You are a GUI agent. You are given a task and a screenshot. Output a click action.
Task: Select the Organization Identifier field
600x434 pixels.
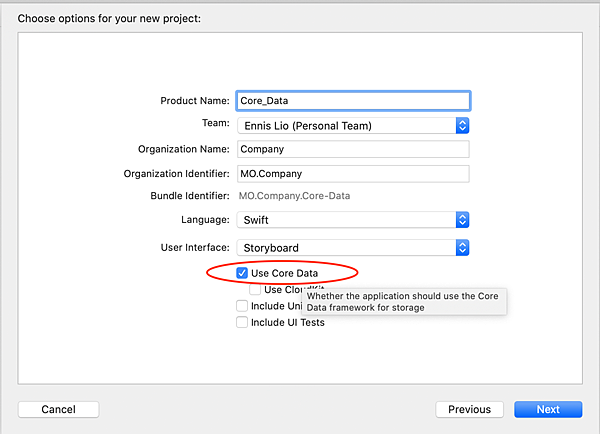(x=353, y=173)
